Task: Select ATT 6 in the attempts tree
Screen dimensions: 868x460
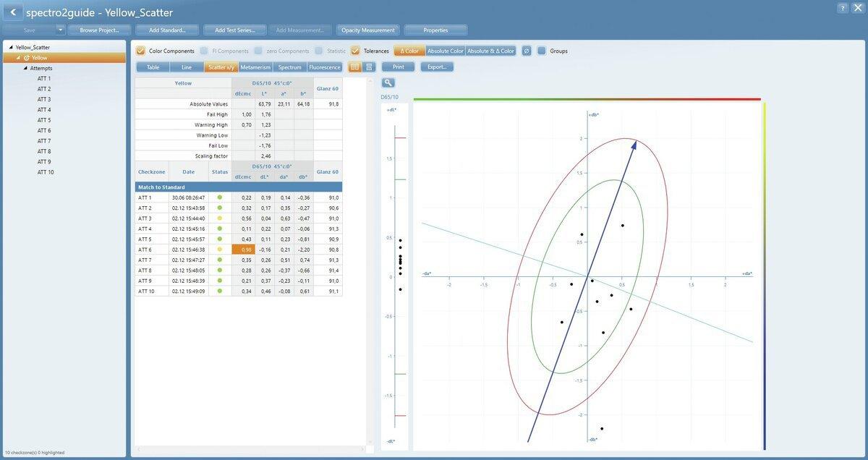Action: (x=44, y=131)
